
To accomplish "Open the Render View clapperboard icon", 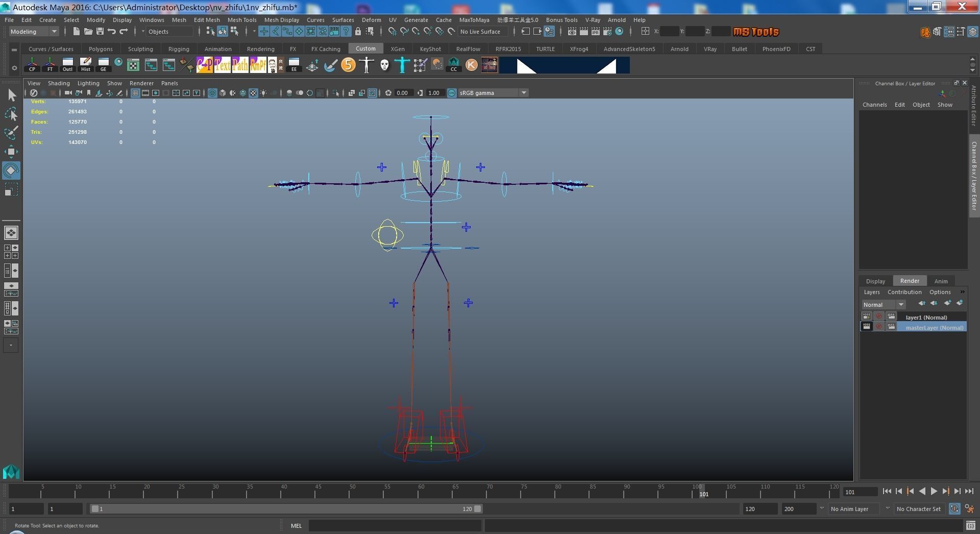I will tap(572, 32).
